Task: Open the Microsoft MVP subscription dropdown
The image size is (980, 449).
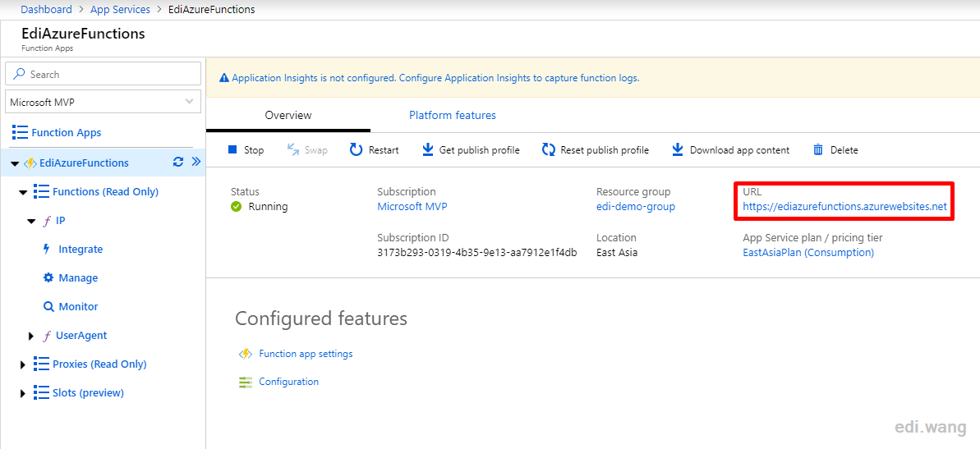Action: coord(104,102)
